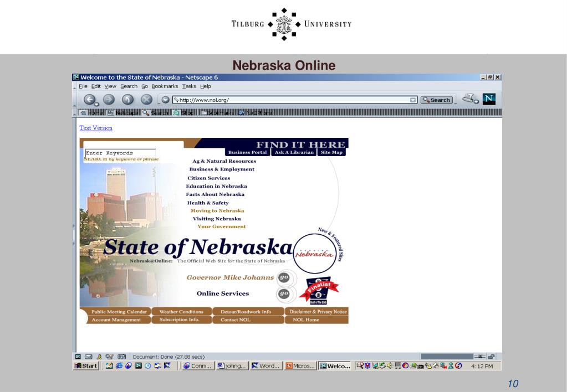Open the round button left of URL bar
Image resolution: width=567 pixels, height=392 pixels.
(165, 100)
